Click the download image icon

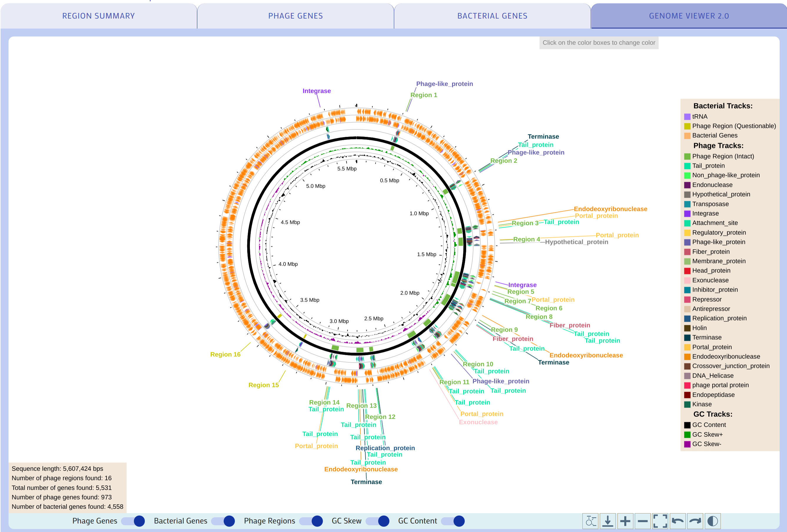pos(608,521)
